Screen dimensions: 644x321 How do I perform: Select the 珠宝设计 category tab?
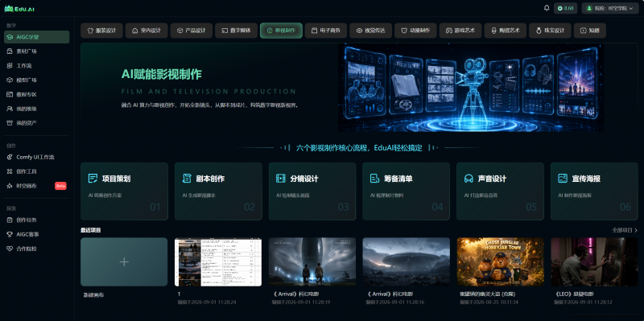(x=550, y=31)
